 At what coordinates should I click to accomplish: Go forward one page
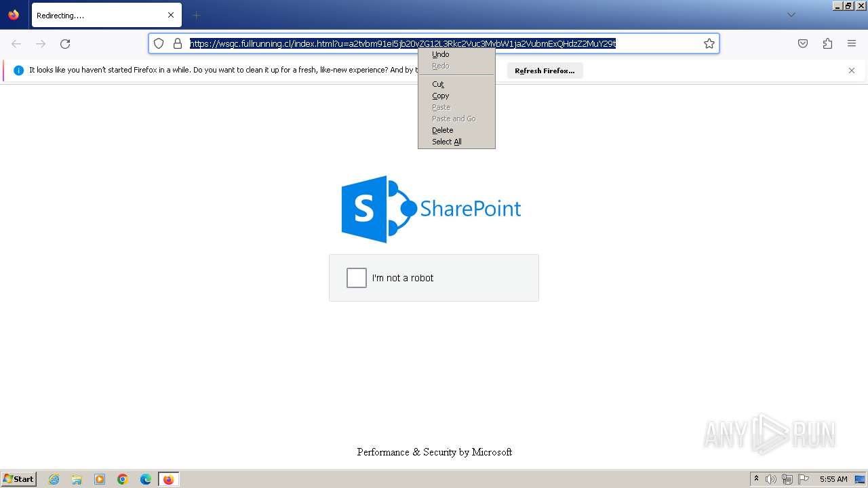41,43
